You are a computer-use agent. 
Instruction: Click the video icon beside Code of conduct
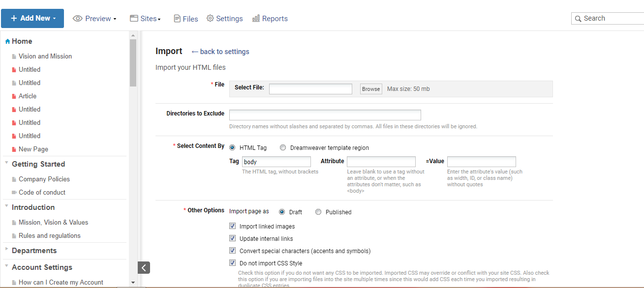coord(14,193)
